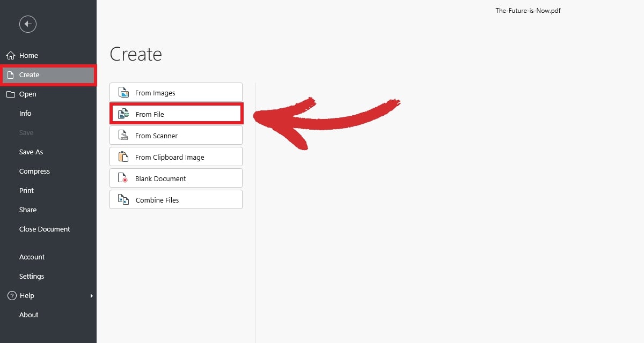Expand the Help submenu arrow
Viewport: 644px width, 343px height.
pos(91,296)
